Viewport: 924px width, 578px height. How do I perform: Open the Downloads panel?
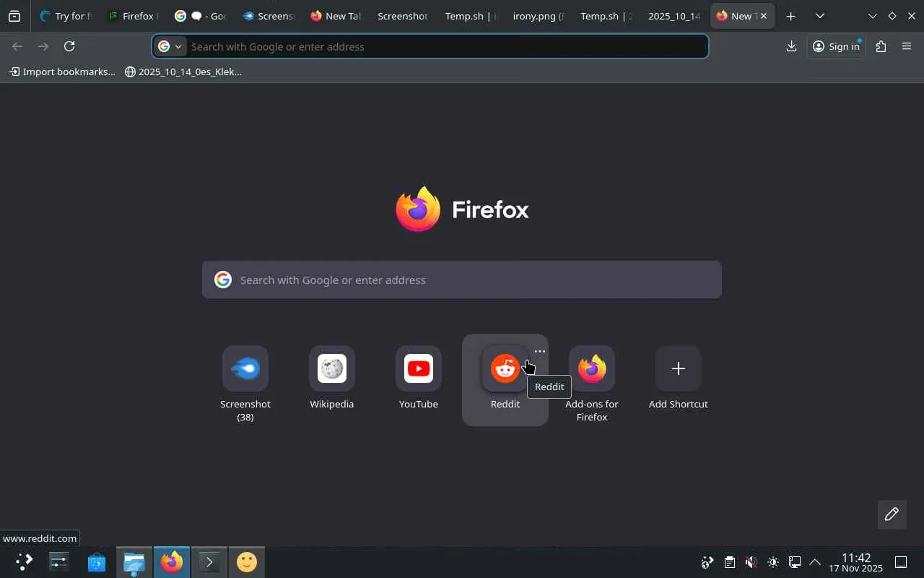(791, 46)
